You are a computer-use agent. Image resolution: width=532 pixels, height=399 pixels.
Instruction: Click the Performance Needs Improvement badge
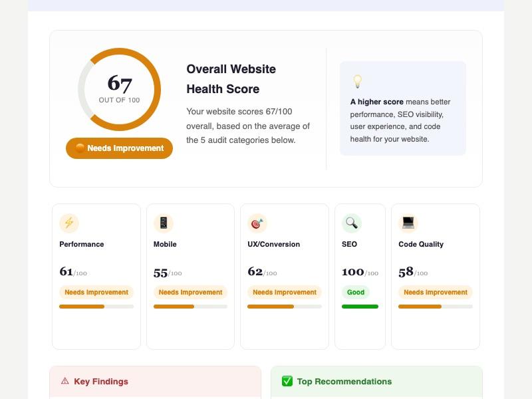point(96,292)
